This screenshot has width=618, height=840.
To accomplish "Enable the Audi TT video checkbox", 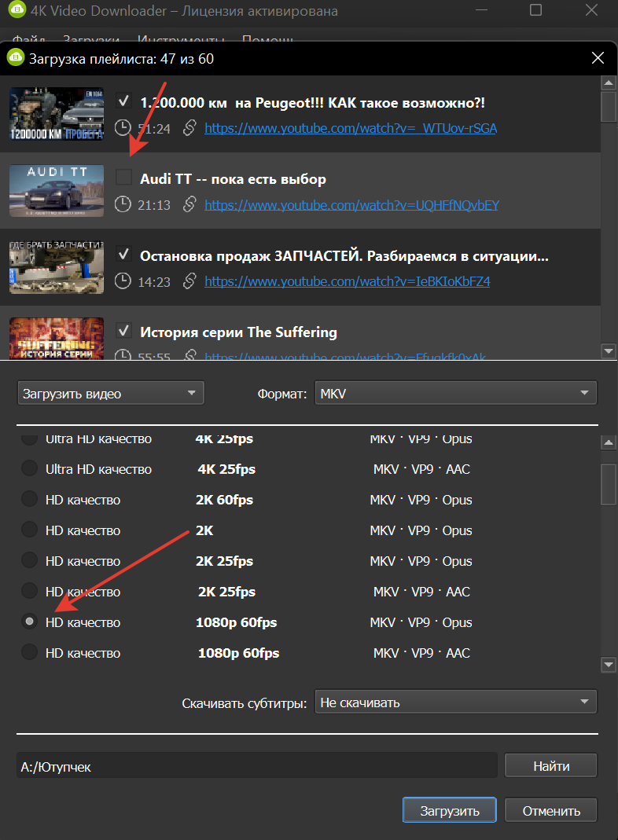I will 123,178.
